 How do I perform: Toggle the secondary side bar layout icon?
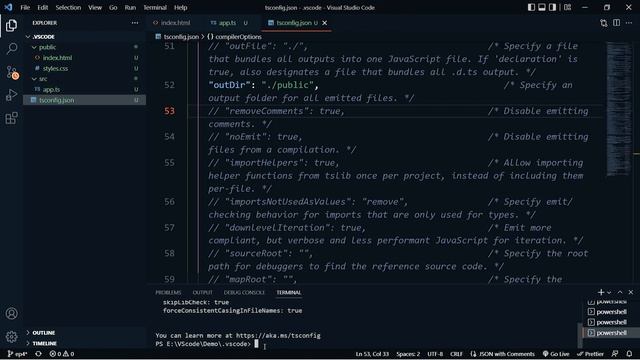[x=552, y=7]
